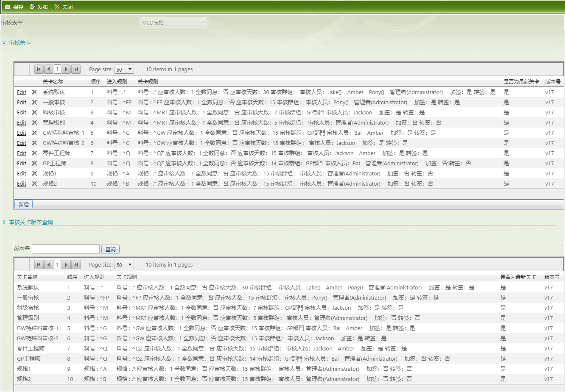Collapse the 审核关卡版本查询 section
This screenshot has height=392, width=565.
(4, 222)
